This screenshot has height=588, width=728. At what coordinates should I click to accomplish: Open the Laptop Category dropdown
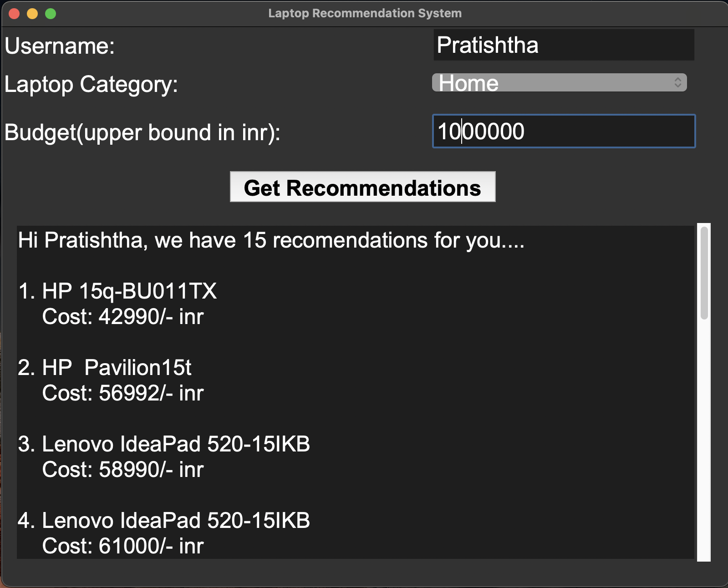pos(559,82)
